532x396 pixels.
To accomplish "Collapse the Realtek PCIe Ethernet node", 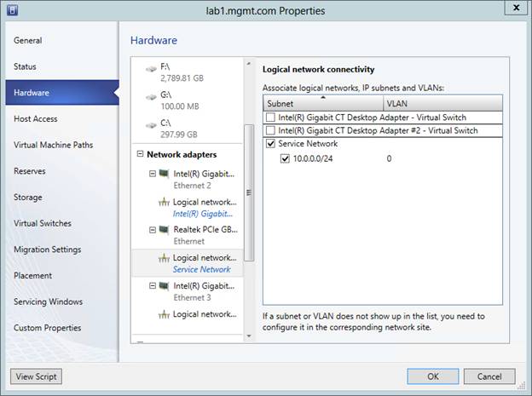I will tap(153, 230).
